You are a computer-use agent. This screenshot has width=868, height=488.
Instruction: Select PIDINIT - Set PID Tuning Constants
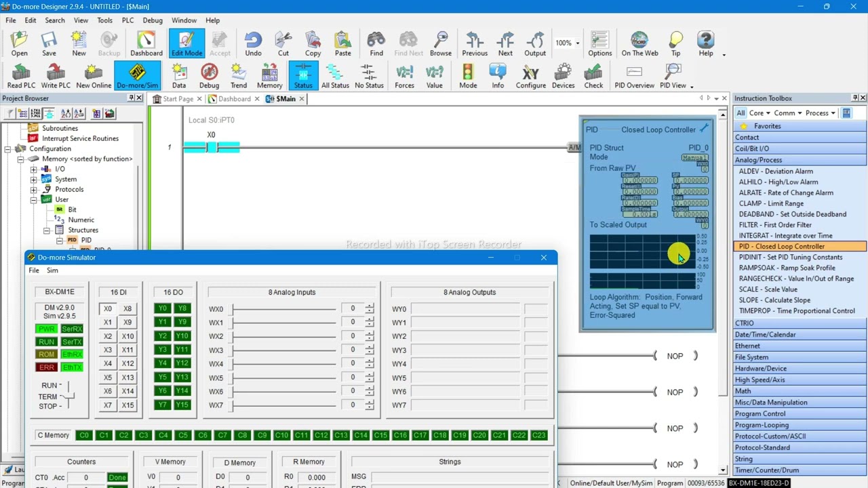coord(791,257)
